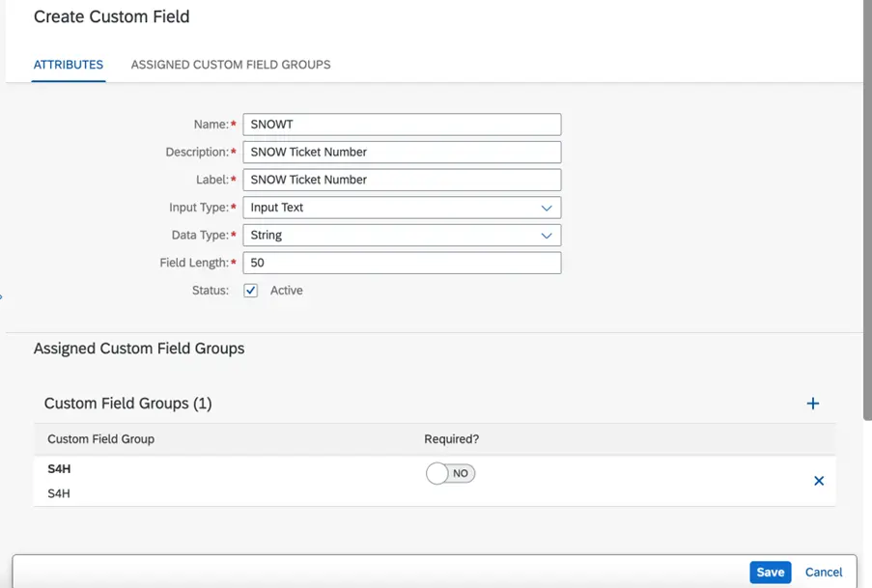Viewport: 872px width, 588px height.
Task: Click the Input Type chevron arrow
Action: click(x=547, y=208)
